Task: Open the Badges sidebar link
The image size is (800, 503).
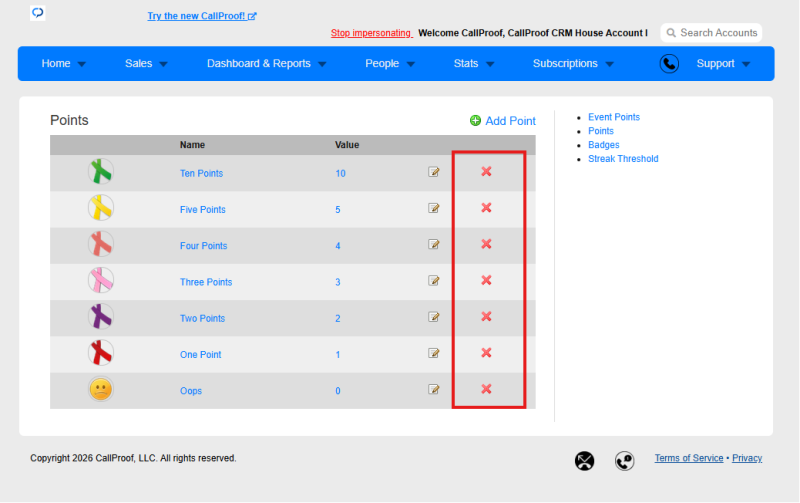Action: 604,145
